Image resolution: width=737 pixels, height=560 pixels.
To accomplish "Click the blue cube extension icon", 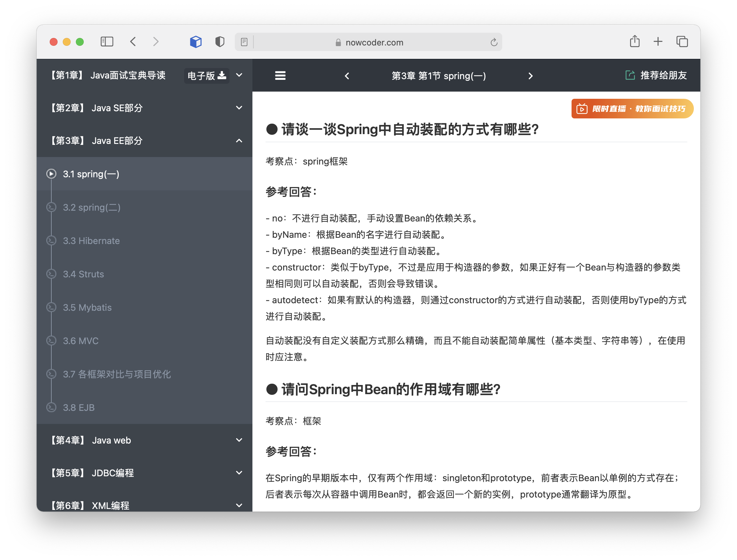I will click(196, 42).
